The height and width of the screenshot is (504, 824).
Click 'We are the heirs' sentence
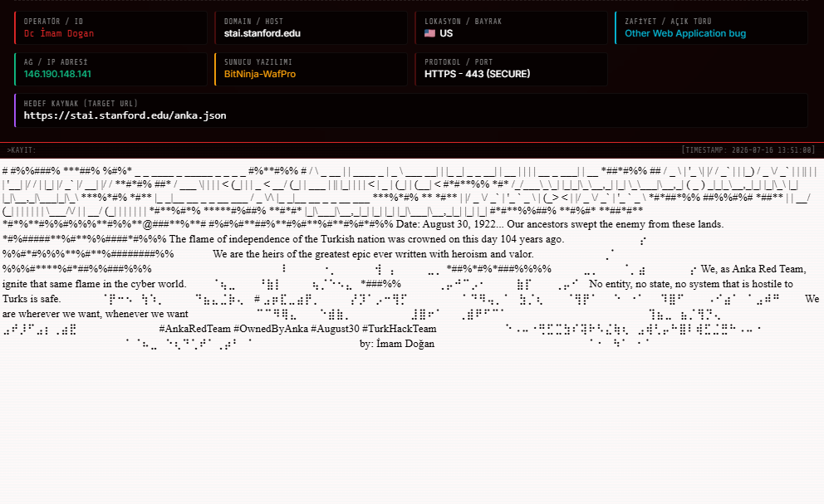pos(373,254)
